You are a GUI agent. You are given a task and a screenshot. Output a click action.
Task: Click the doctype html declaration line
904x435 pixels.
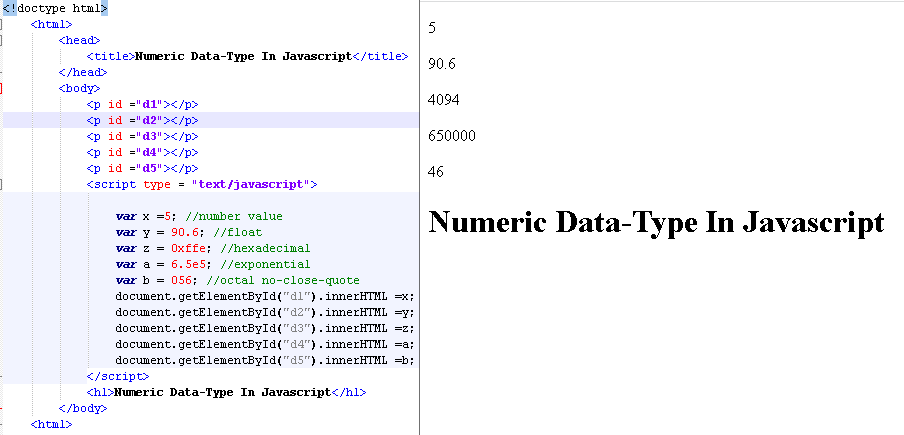pyautogui.click(x=55, y=8)
